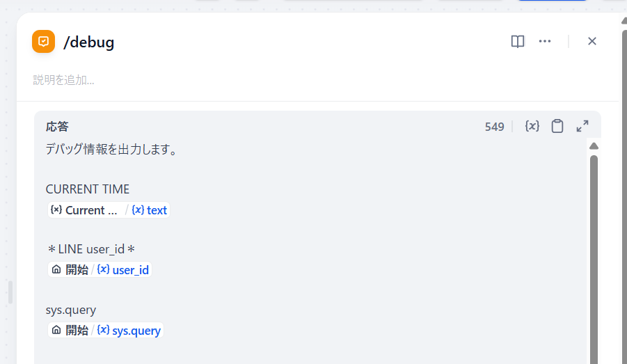This screenshot has width=627, height=364.
Task: Click the insert variable icon in the answer header
Action: point(532,126)
